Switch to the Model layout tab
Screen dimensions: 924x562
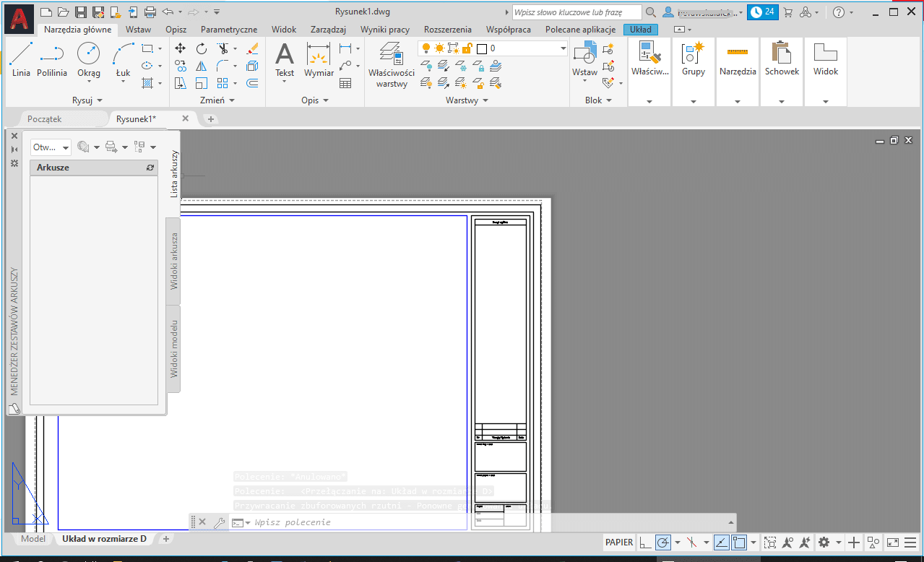coord(33,539)
